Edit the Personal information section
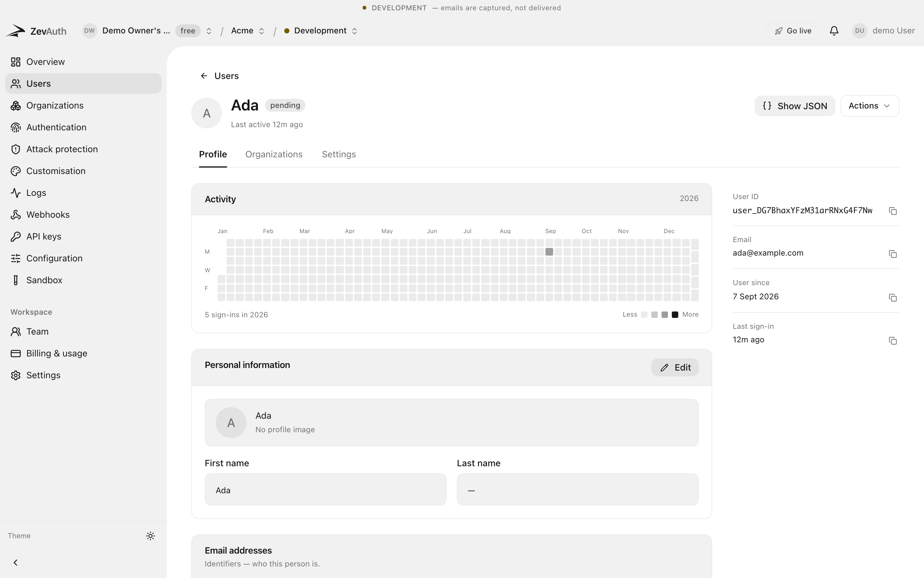Screen dimensions: 924x578 675,367
